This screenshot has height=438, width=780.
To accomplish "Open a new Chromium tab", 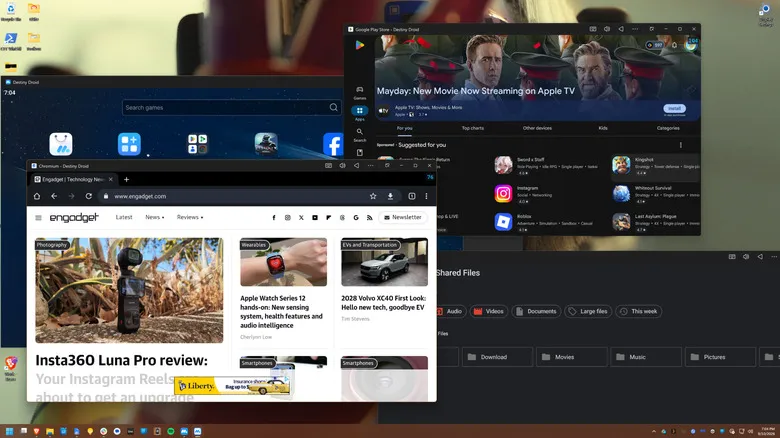I will [126, 179].
